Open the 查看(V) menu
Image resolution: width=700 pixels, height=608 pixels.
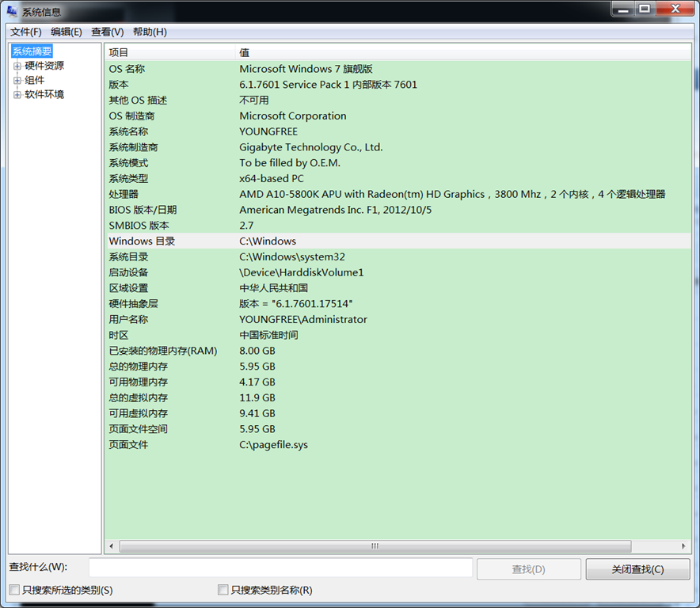[x=108, y=32]
